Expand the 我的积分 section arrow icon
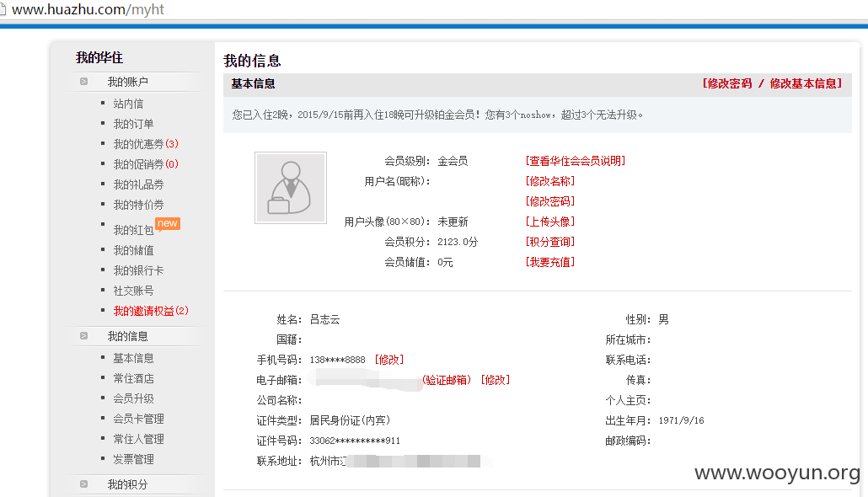The width and height of the screenshot is (868, 497). [83, 484]
